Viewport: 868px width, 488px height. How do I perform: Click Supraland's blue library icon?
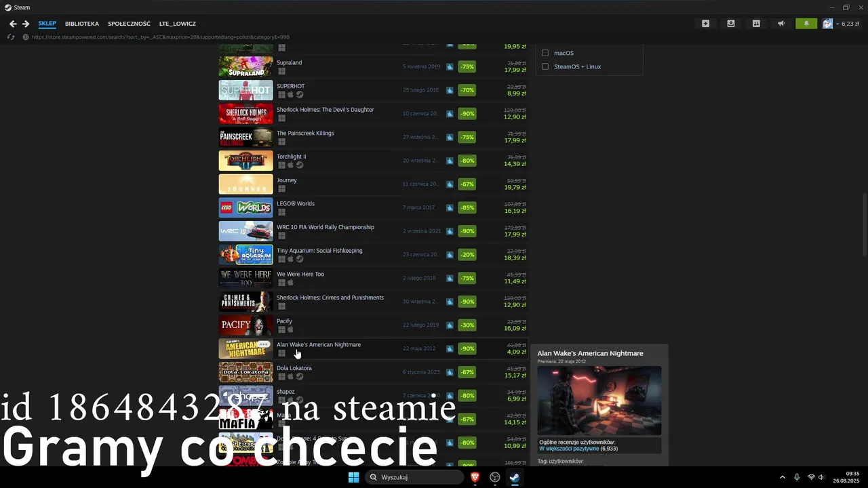click(x=450, y=66)
